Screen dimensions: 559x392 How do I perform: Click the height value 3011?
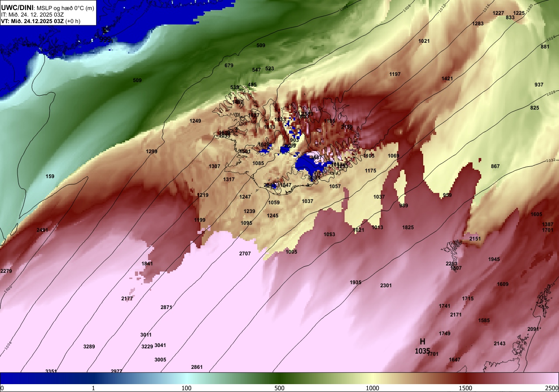click(x=146, y=335)
